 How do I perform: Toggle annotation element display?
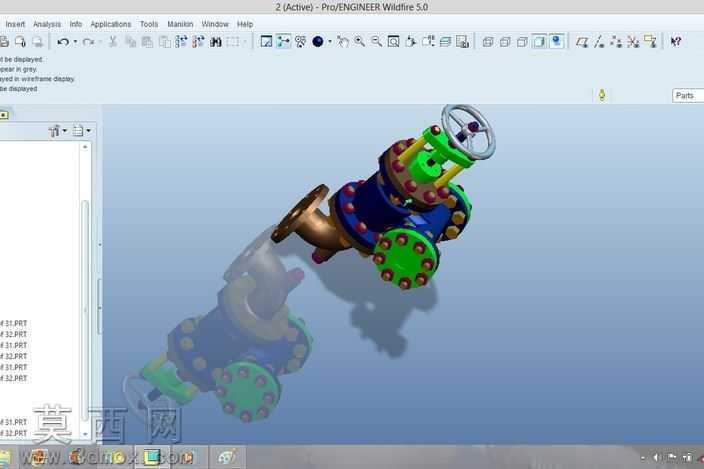[x=650, y=42]
